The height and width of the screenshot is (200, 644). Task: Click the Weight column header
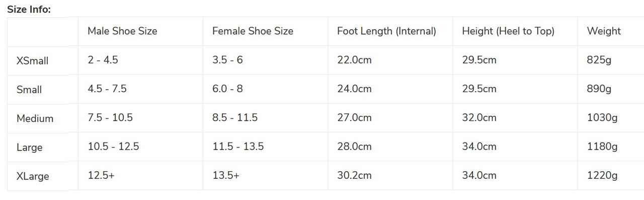click(604, 31)
